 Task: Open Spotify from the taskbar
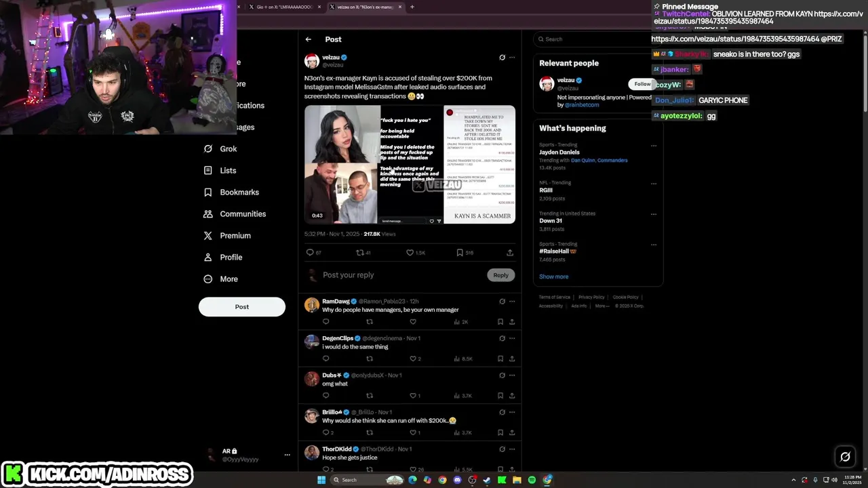point(532,480)
